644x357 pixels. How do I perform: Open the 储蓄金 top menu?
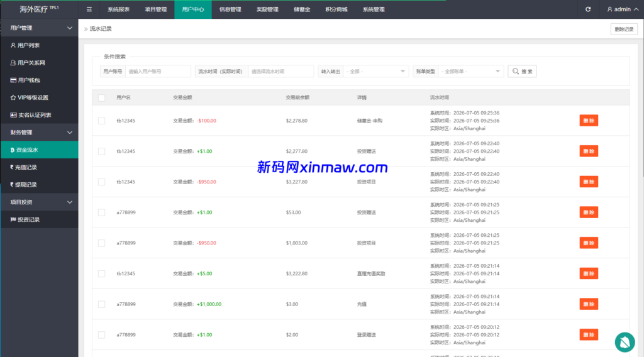coord(302,9)
